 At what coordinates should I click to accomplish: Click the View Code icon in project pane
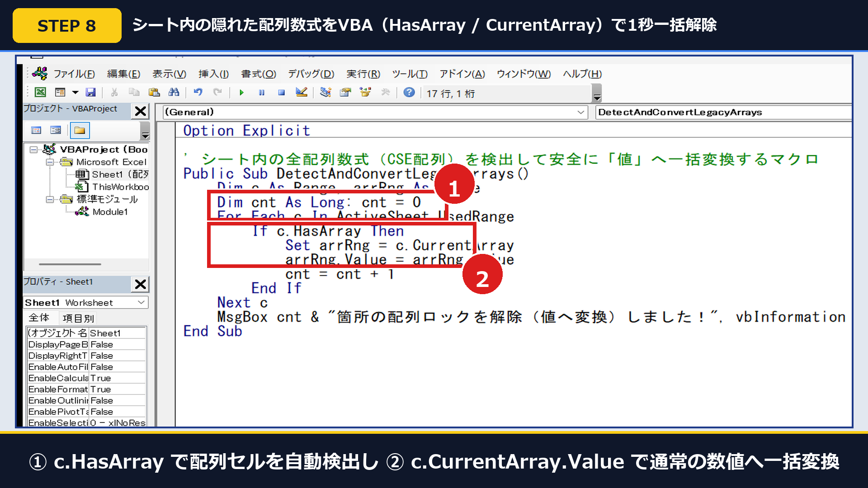click(x=36, y=131)
